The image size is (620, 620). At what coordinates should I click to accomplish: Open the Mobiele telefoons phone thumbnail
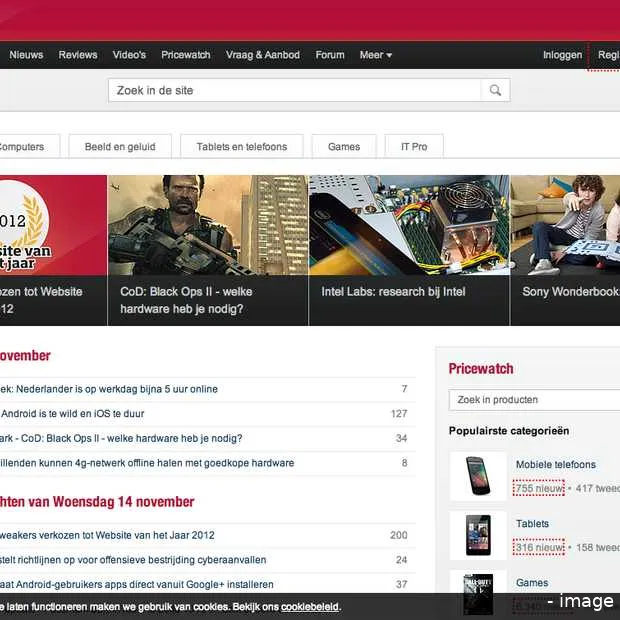point(477,476)
